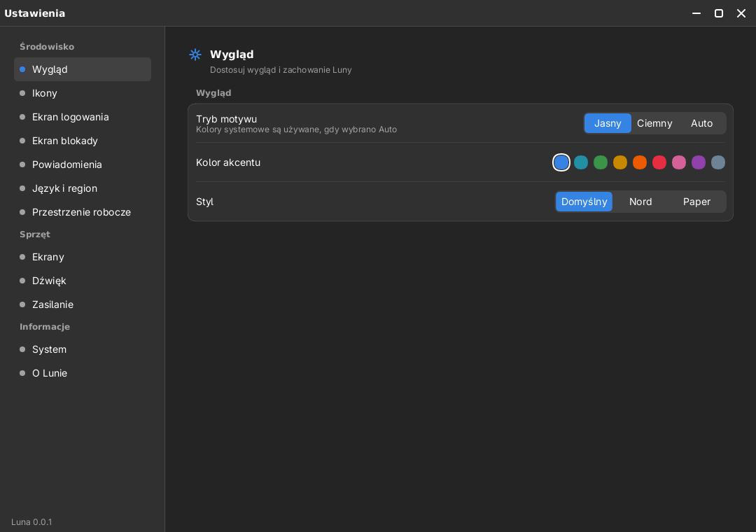The width and height of the screenshot is (756, 532).
Task: Select Ciemny theme mode
Action: click(x=654, y=123)
